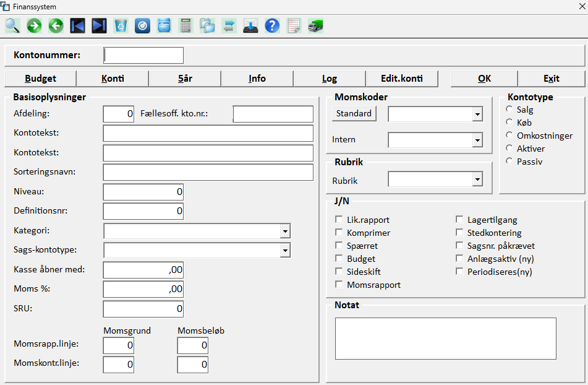Open the calculator icon
Screen dimensions: 588x385
pos(185,26)
